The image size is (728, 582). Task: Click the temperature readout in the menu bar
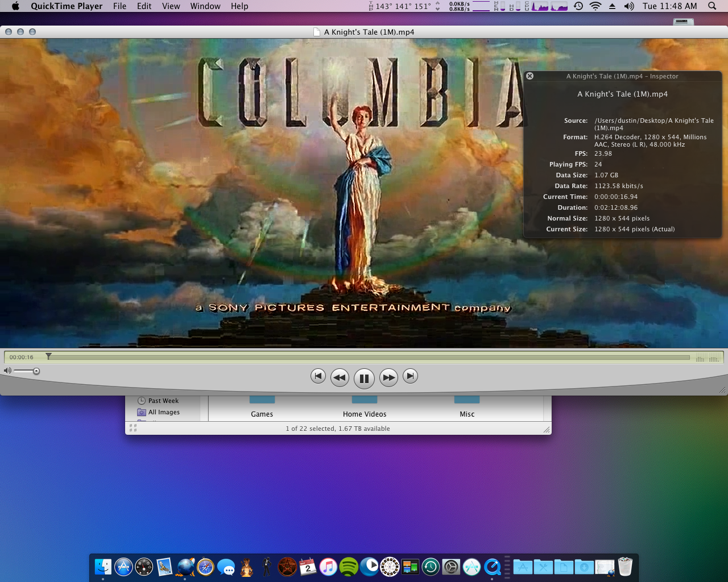[403, 6]
